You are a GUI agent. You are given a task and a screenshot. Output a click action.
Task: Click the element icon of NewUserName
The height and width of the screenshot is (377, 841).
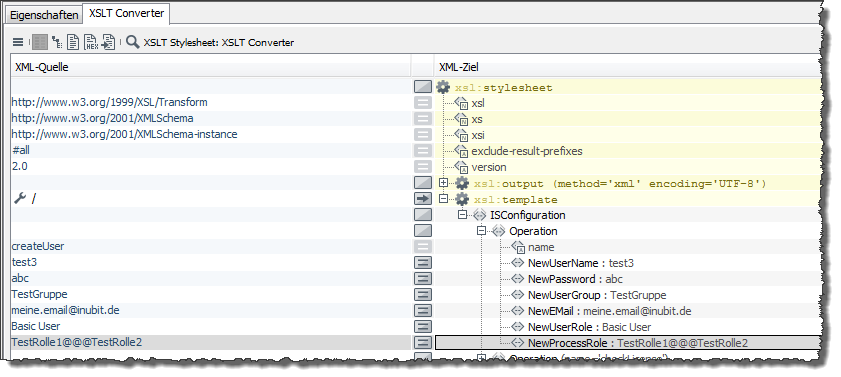pyautogui.click(x=518, y=263)
